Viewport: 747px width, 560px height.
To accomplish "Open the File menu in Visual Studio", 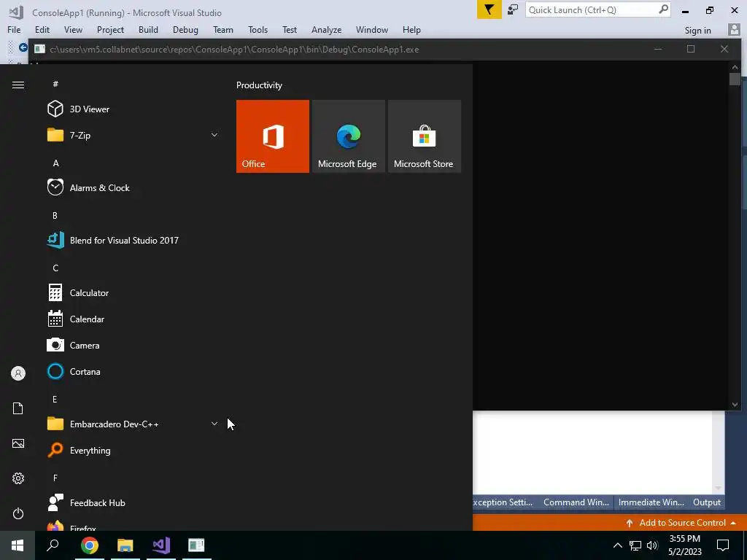I will (14, 29).
